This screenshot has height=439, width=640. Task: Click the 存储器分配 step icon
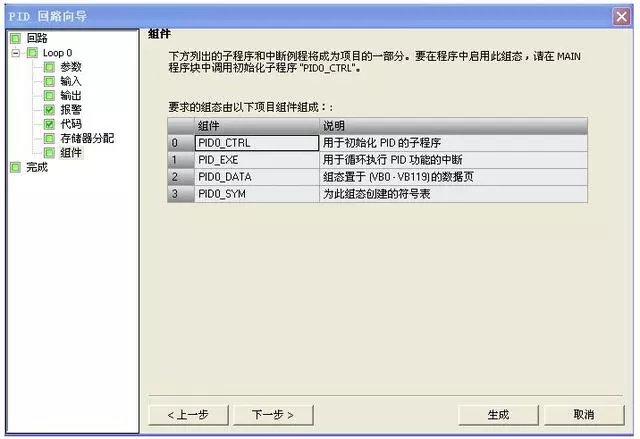click(49, 138)
